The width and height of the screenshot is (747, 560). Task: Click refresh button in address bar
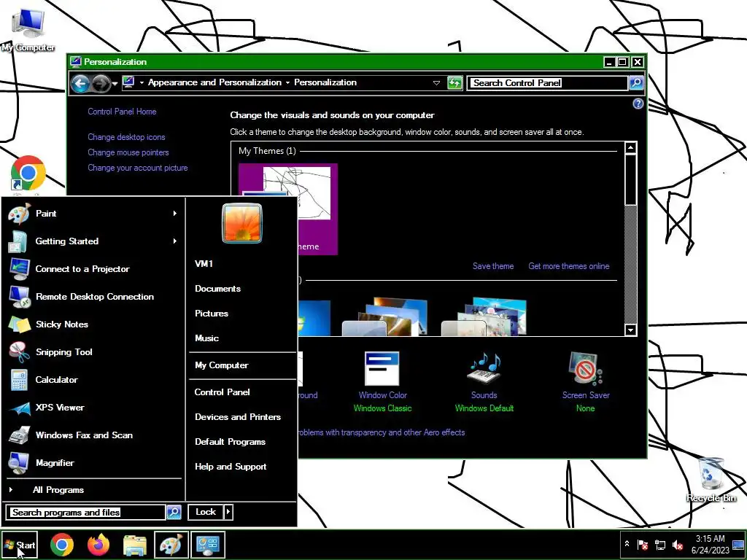454,83
